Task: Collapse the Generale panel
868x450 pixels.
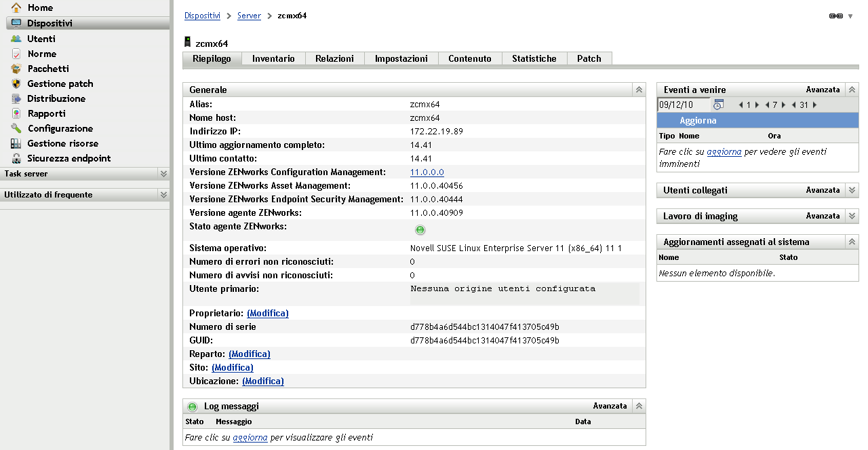Action: click(x=638, y=90)
